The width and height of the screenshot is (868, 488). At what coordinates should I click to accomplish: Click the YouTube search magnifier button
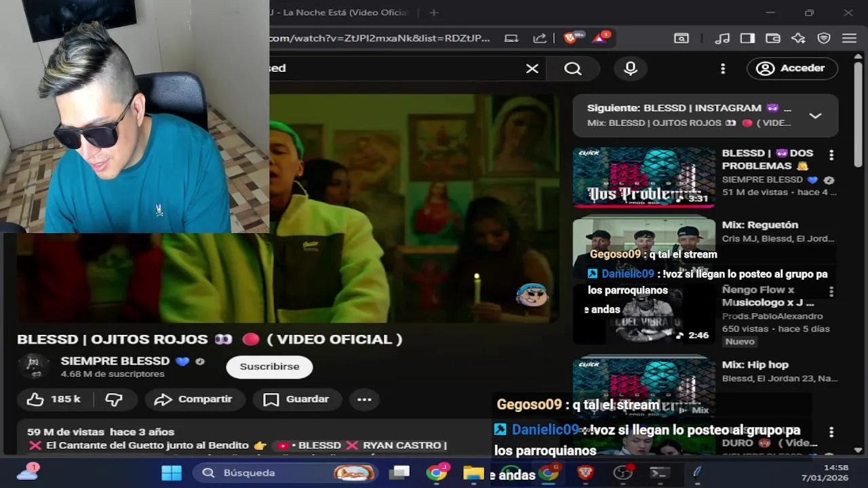(573, 68)
